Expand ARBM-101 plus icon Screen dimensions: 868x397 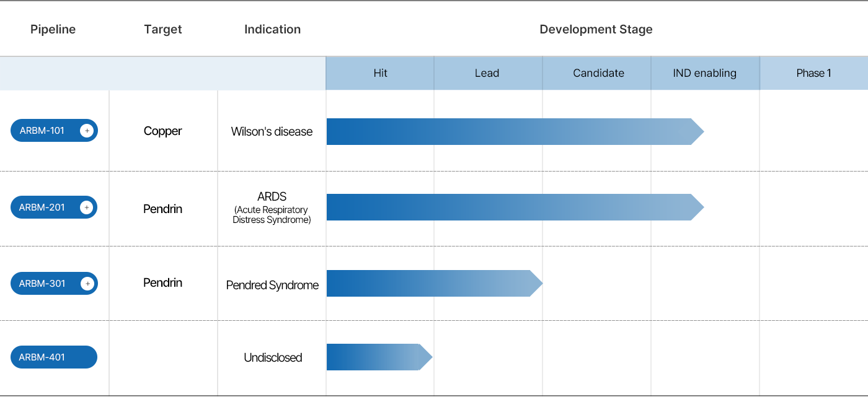point(87,131)
